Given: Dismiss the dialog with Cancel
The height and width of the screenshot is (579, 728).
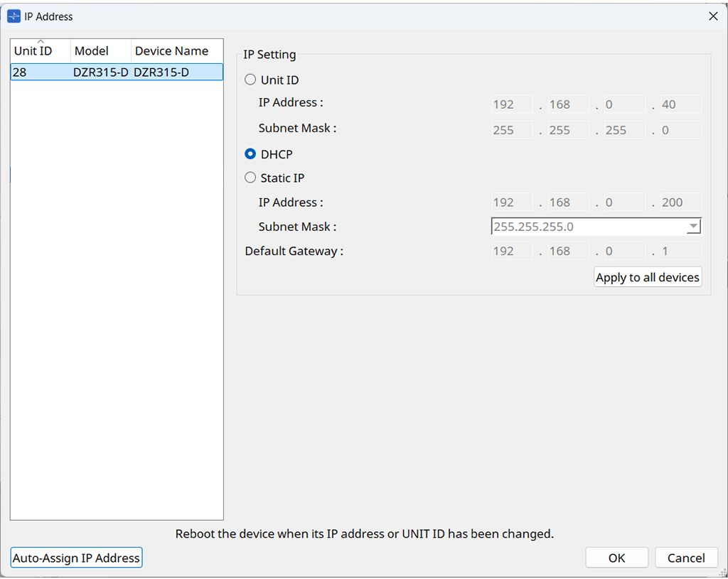Looking at the screenshot, I should tap(686, 558).
